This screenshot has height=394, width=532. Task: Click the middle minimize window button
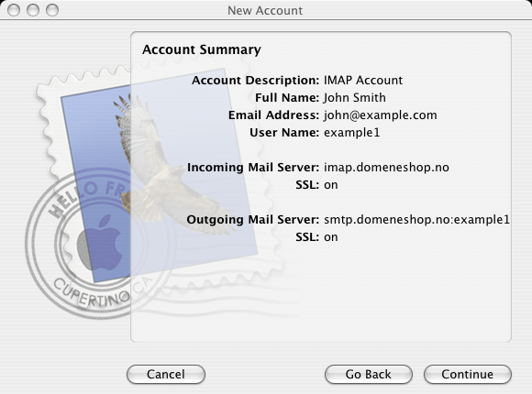click(33, 10)
